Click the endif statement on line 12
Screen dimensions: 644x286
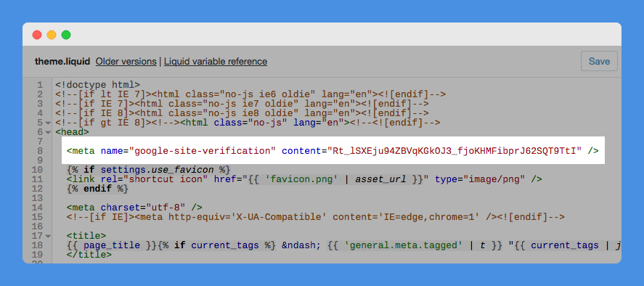tap(97, 189)
